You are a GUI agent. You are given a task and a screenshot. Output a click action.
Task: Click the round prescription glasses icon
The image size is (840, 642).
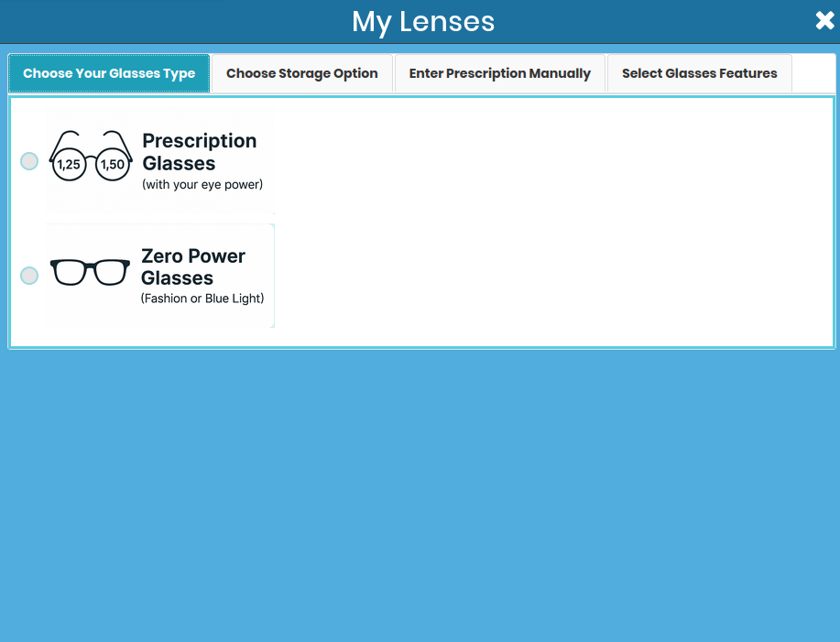tap(91, 158)
